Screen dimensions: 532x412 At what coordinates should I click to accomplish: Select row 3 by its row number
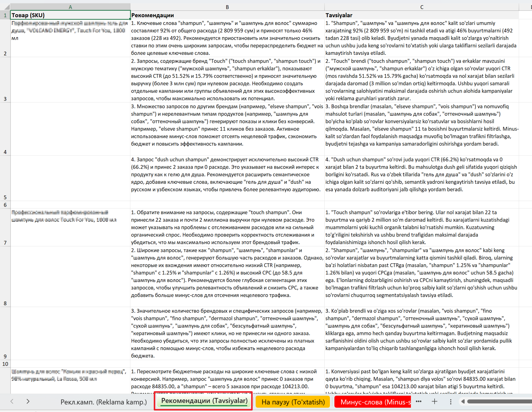point(5,80)
